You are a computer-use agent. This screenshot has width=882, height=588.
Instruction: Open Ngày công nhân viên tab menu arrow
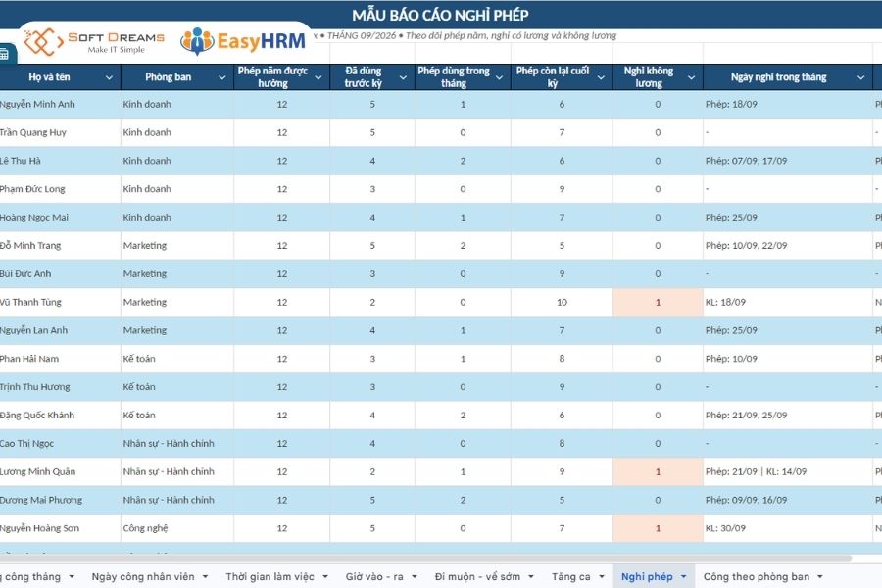[x=206, y=577]
